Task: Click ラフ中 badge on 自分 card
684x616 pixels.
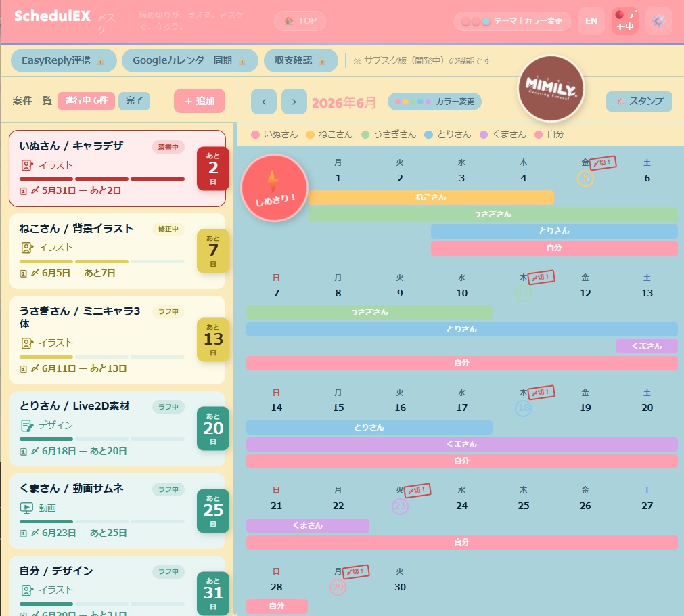Action: 168,571
